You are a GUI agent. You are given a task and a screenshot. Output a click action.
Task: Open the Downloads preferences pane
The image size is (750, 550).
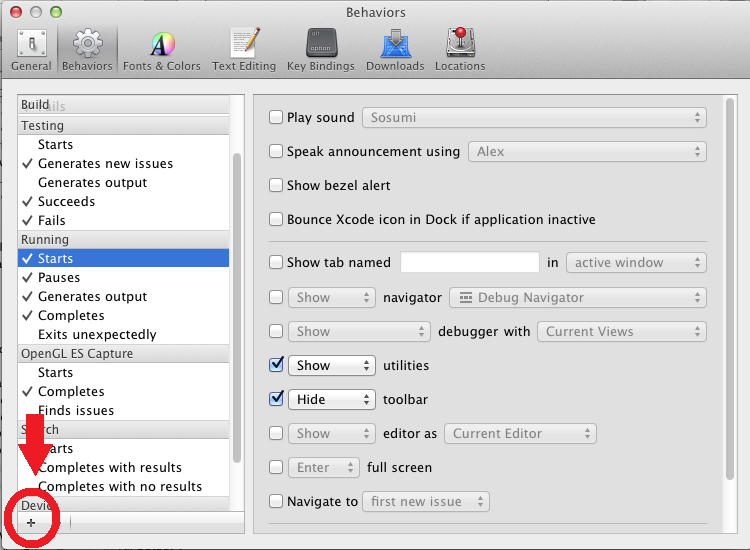pyautogui.click(x=395, y=50)
